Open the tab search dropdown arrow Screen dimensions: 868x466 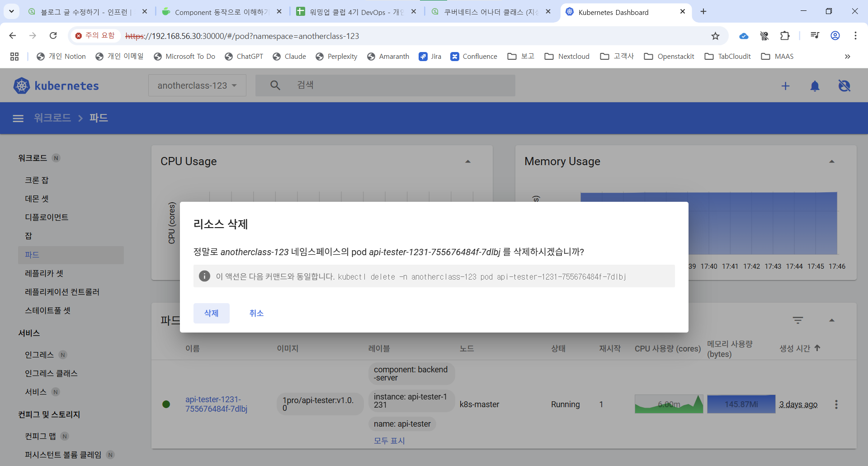tap(11, 11)
